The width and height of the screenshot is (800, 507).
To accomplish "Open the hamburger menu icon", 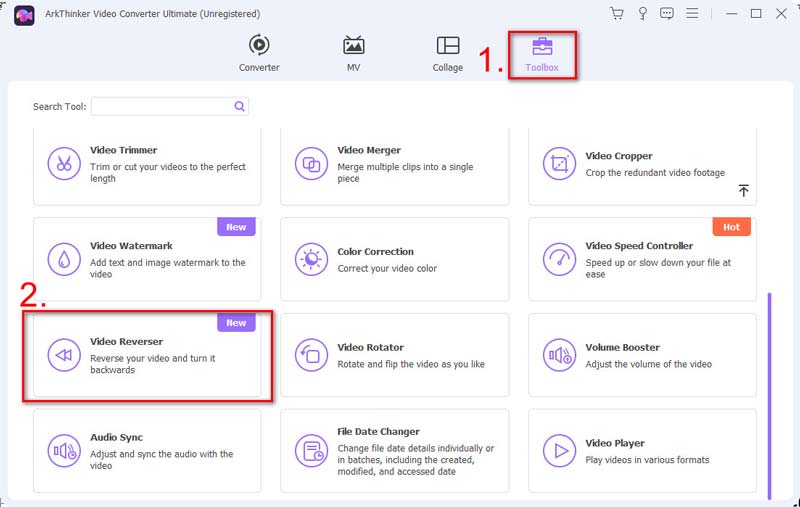I will point(692,13).
